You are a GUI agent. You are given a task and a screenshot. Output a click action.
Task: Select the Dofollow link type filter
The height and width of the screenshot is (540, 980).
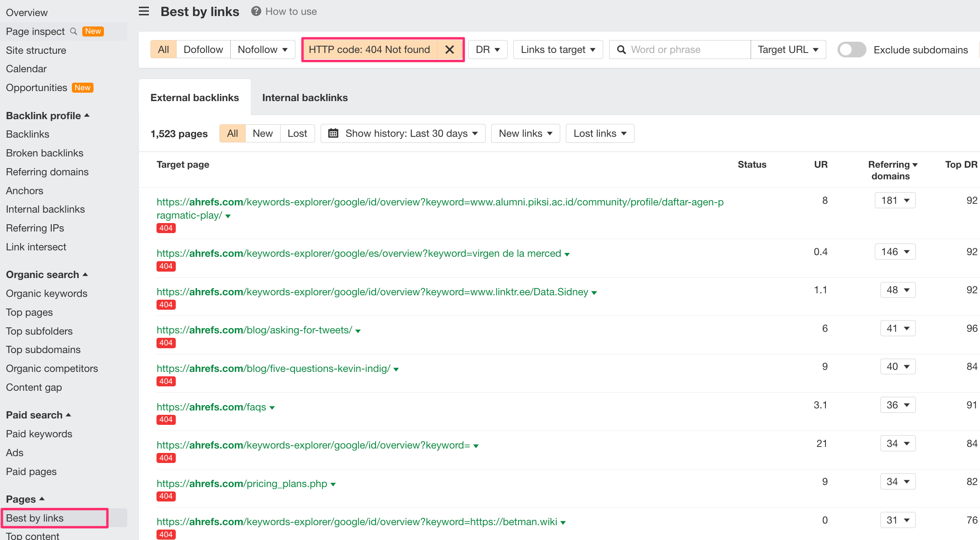click(203, 50)
